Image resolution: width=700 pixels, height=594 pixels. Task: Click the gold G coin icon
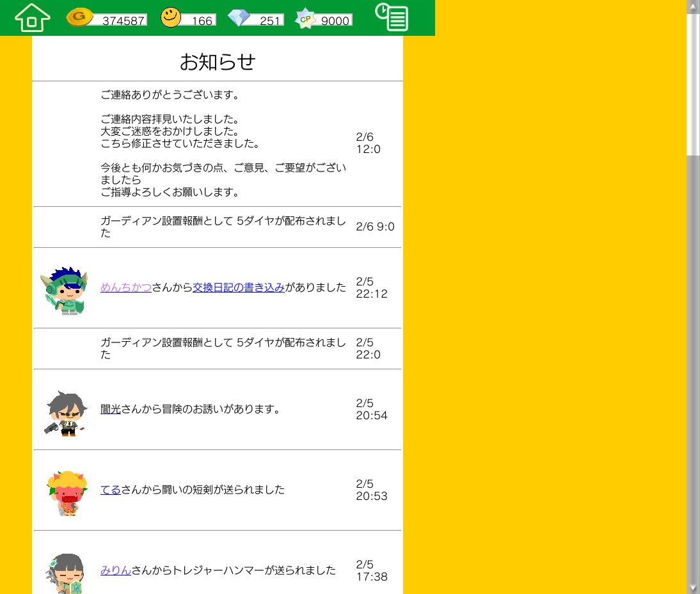(x=79, y=17)
